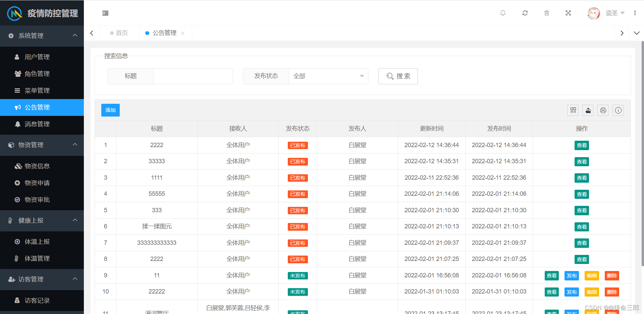The height and width of the screenshot is (314, 644).
Task: Click the table info icon
Action: coord(618,110)
